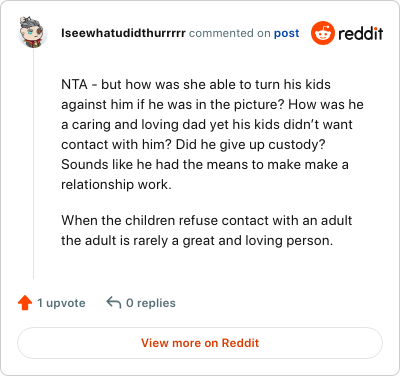Click the orange Reddit Snoo logo
400x376 pixels.
(322, 33)
